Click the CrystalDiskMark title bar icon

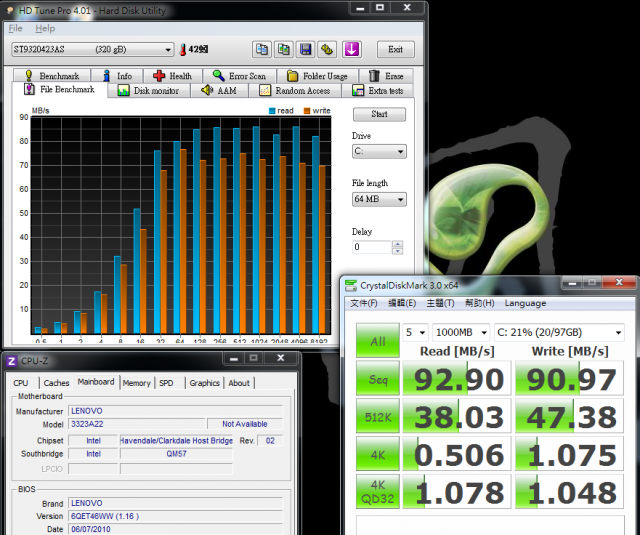[x=351, y=285]
